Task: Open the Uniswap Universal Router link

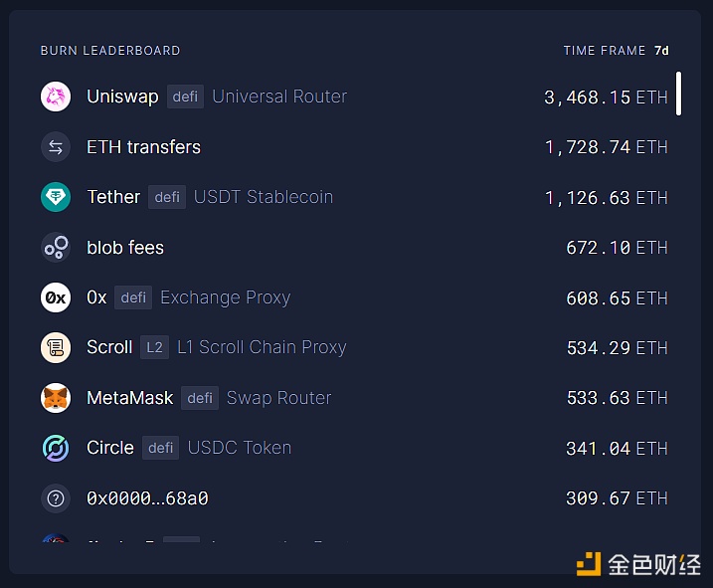Action: pyautogui.click(x=279, y=97)
